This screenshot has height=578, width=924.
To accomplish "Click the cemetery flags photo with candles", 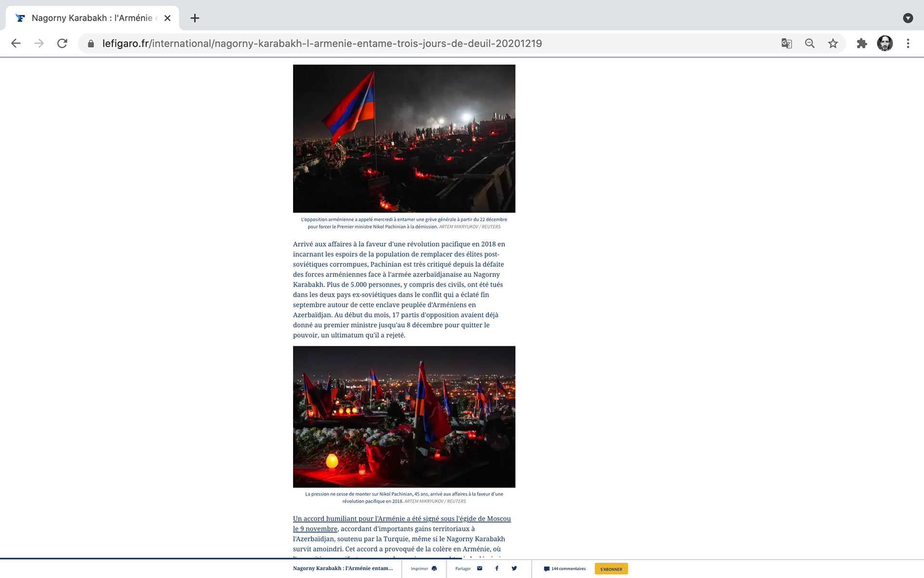I will 404,417.
